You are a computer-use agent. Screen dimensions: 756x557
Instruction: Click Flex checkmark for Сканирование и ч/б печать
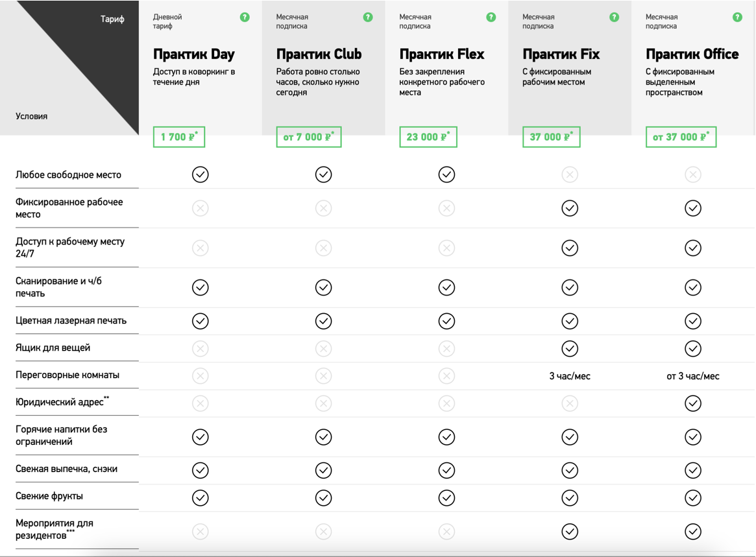pyautogui.click(x=446, y=288)
